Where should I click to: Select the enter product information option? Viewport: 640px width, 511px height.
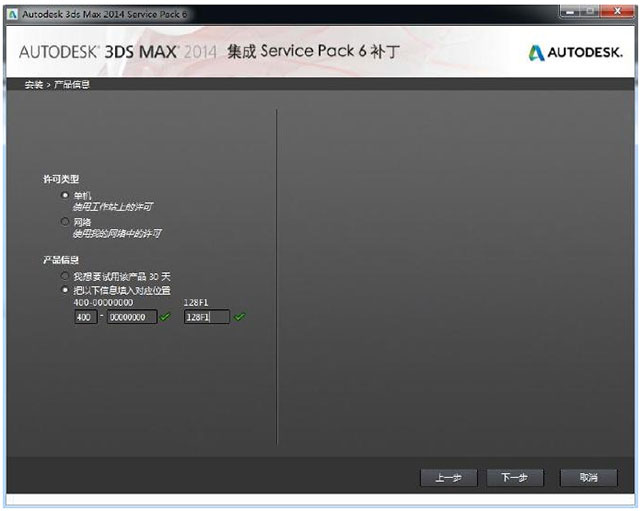point(66,289)
